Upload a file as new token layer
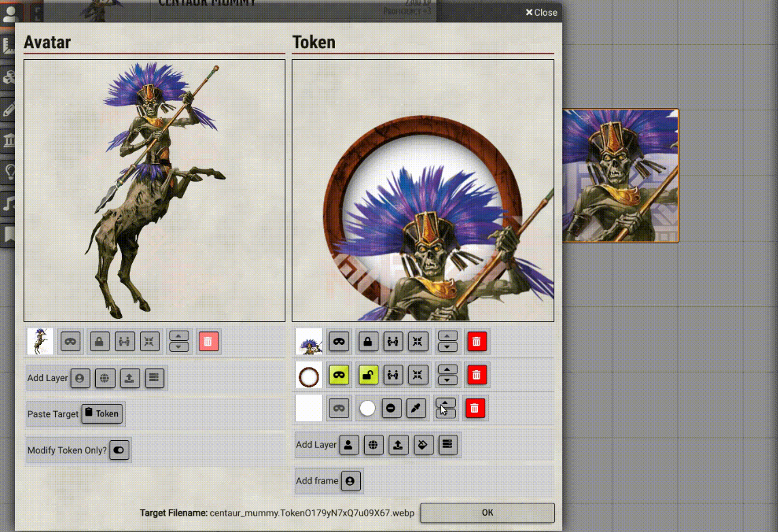Image resolution: width=778 pixels, height=532 pixels. 398,445
